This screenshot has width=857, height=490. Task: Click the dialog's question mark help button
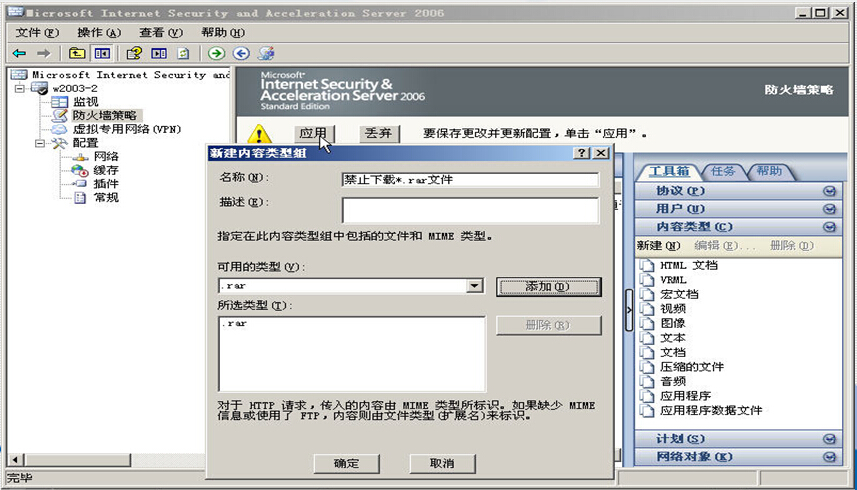point(581,153)
